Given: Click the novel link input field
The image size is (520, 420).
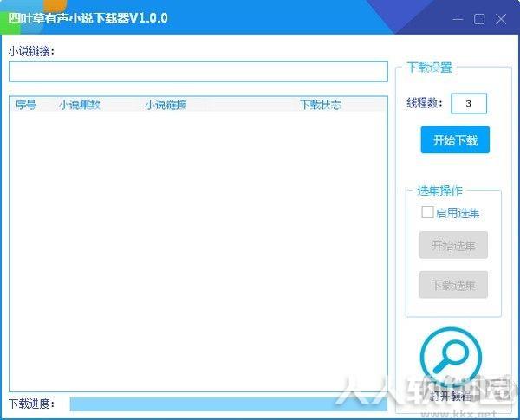Looking at the screenshot, I should [198, 72].
